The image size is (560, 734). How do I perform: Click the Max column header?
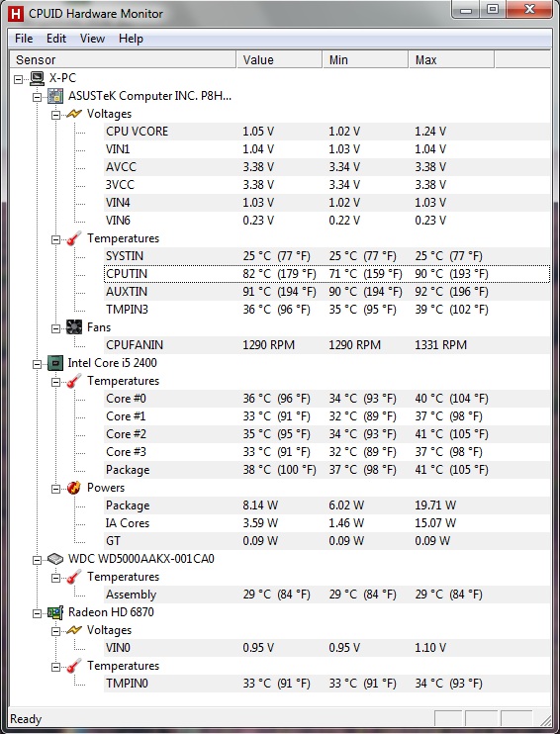[451, 60]
